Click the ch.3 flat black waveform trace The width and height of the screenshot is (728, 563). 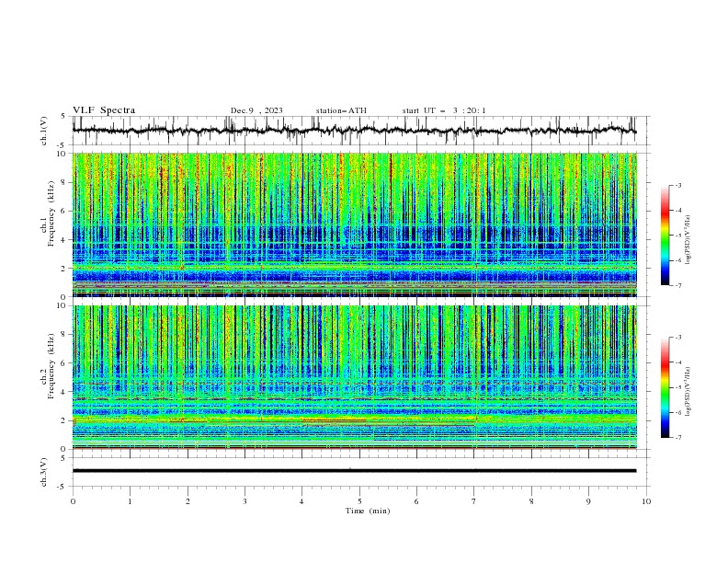click(x=354, y=471)
